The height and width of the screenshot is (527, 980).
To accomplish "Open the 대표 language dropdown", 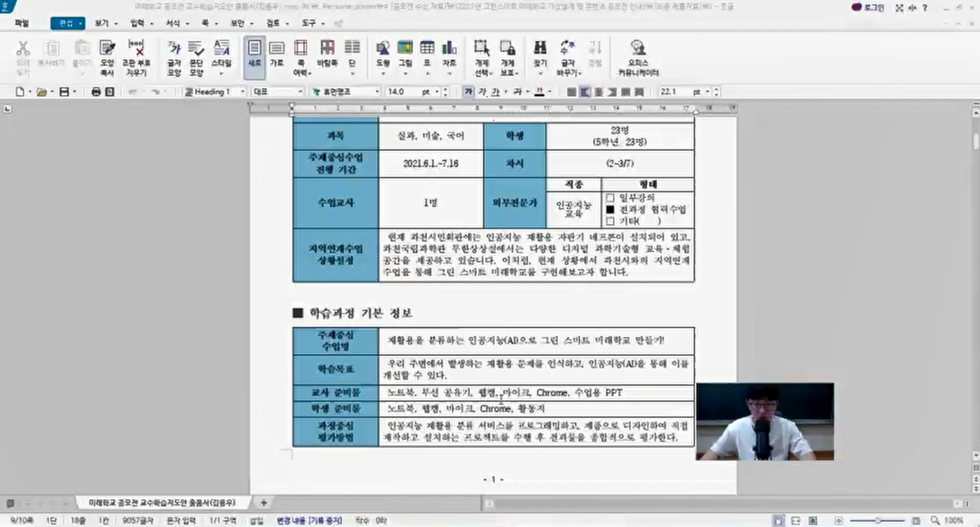I will point(300,92).
